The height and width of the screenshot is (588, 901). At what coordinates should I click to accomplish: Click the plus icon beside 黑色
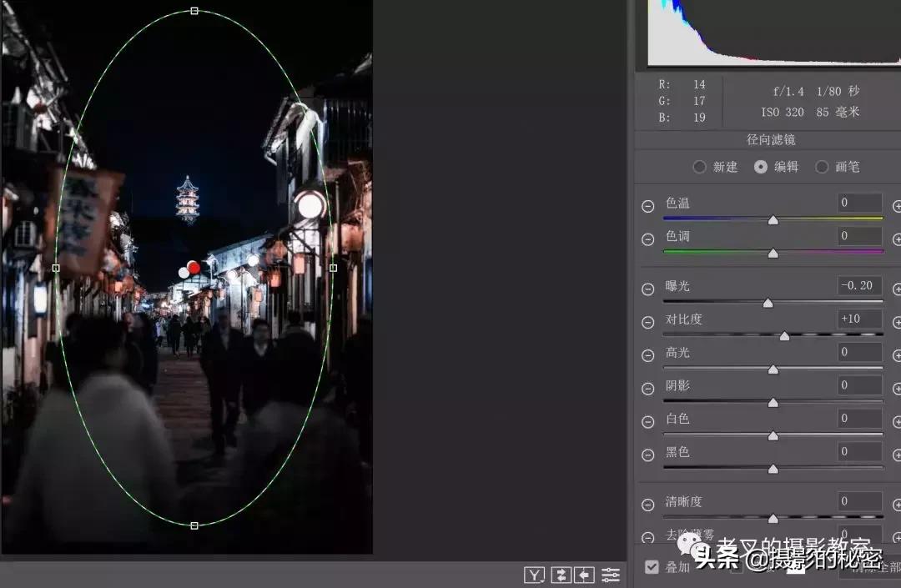click(897, 455)
